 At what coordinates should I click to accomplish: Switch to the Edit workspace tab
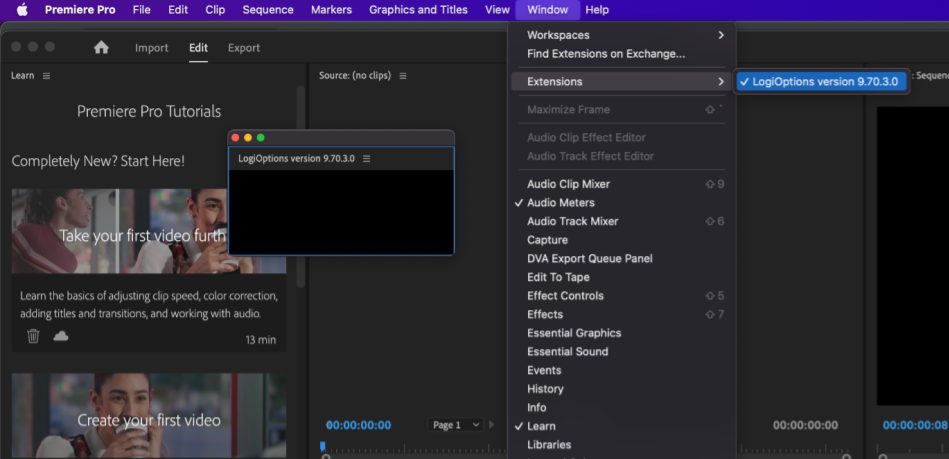click(199, 48)
